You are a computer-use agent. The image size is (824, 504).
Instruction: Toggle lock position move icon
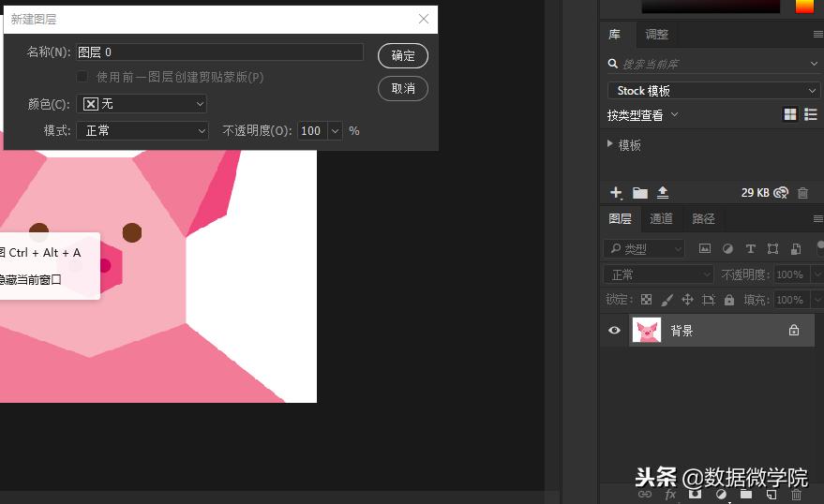point(687,300)
